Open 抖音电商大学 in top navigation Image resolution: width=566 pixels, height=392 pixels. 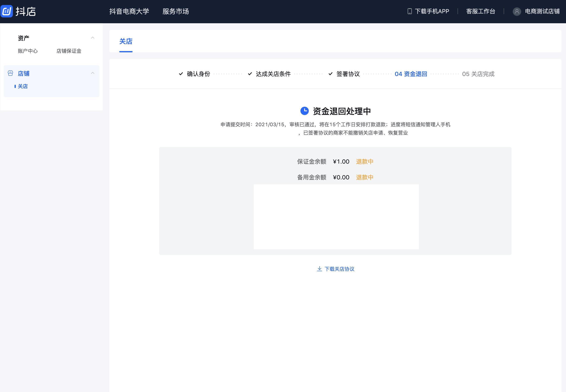129,12
